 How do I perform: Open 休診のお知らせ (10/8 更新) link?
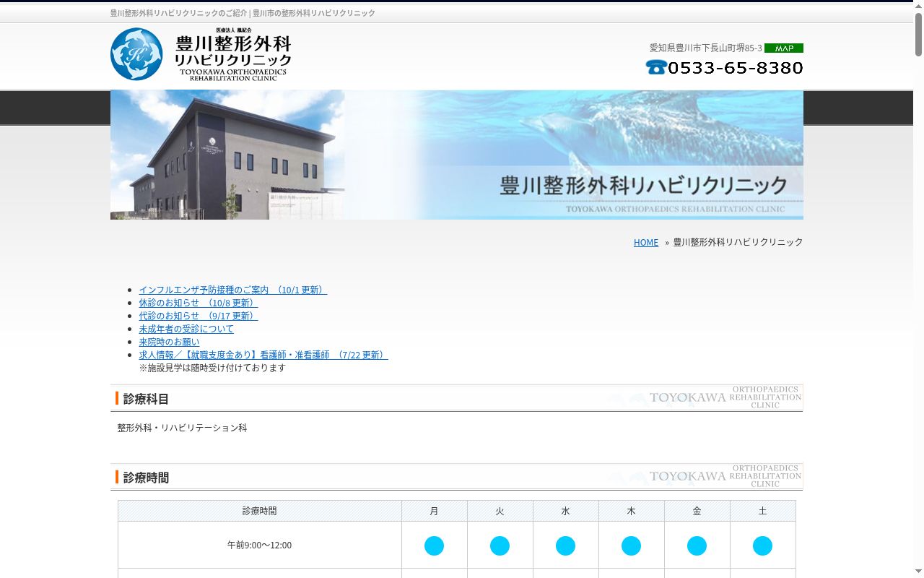point(199,303)
